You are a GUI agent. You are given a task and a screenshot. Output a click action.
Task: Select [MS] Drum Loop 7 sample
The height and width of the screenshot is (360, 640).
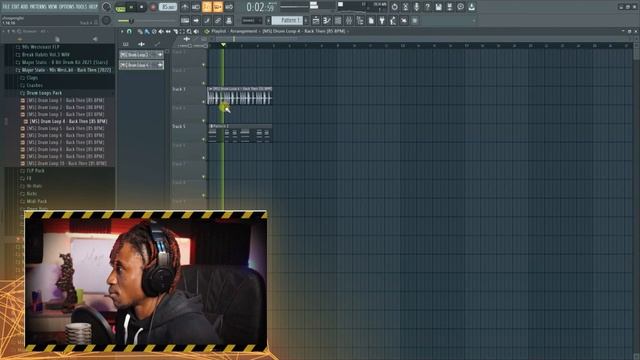(65, 142)
